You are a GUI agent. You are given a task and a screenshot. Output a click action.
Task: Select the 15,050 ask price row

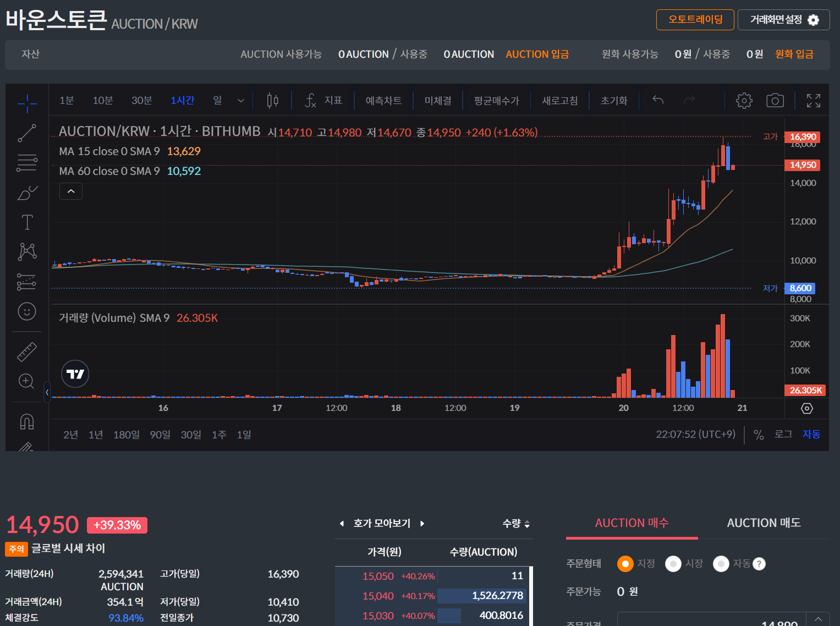(432, 576)
